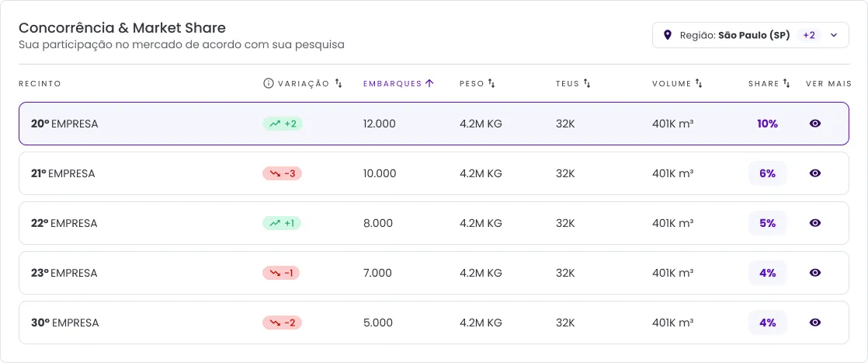Click the 6% share badge for 21º Empresa
The image size is (868, 363).
point(767,173)
